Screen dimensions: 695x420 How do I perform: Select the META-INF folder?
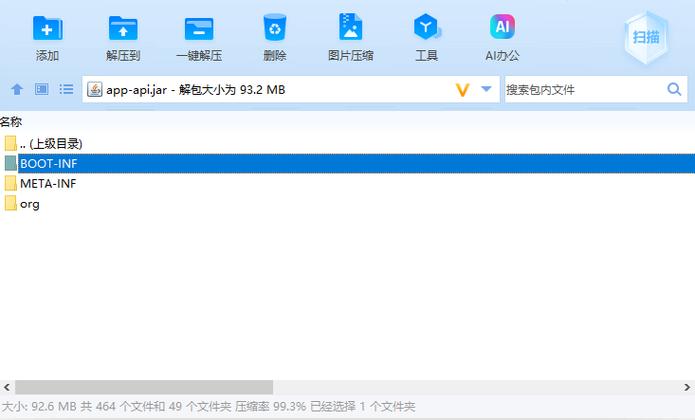pyautogui.click(x=348, y=183)
